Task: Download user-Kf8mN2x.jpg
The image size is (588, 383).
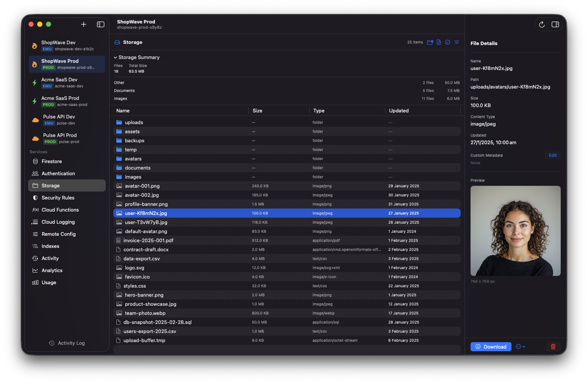Action: pos(491,346)
